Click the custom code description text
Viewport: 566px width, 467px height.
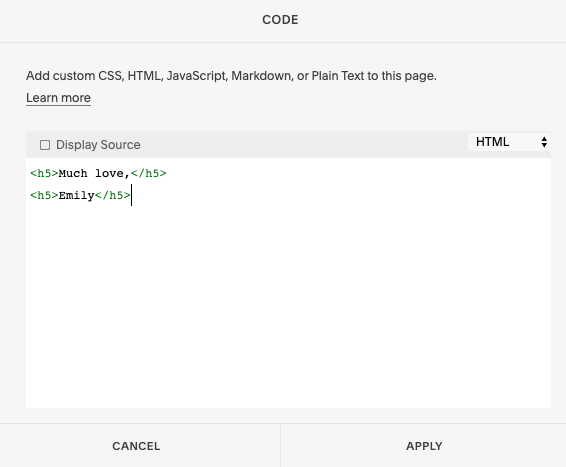pyautogui.click(x=231, y=76)
